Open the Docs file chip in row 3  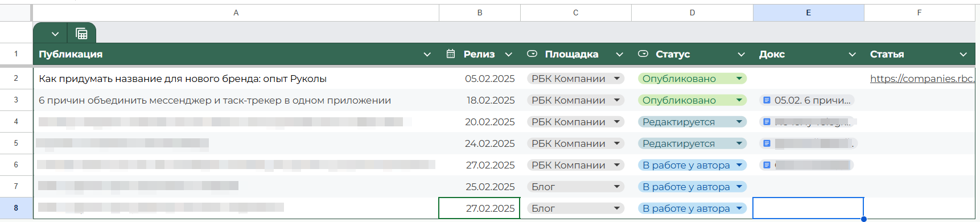point(807,100)
